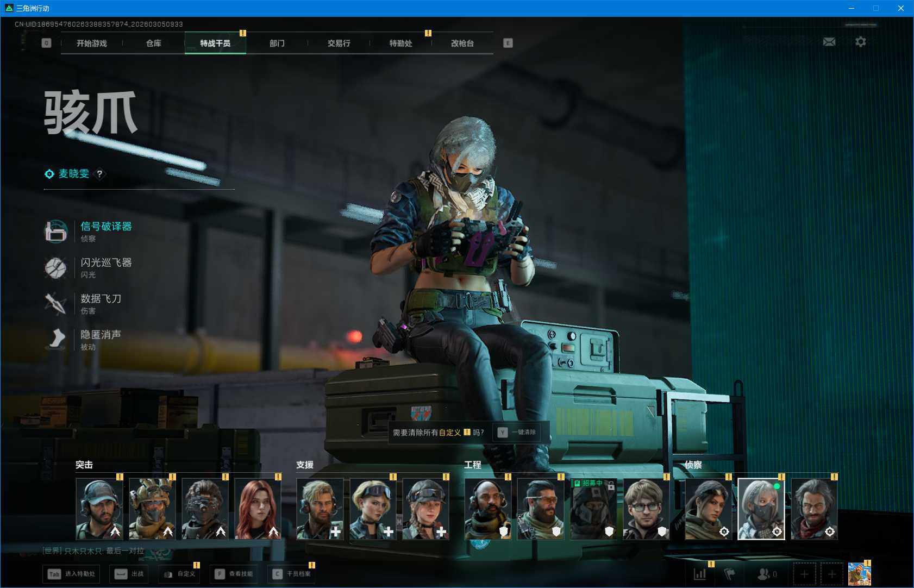Image resolution: width=914 pixels, height=588 pixels.
Task: Select the dark-haired female recon operator
Action: [x=709, y=509]
